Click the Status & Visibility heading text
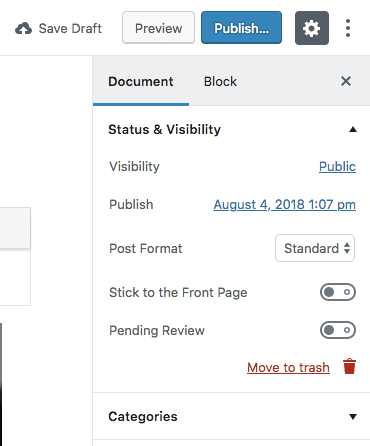 [164, 129]
